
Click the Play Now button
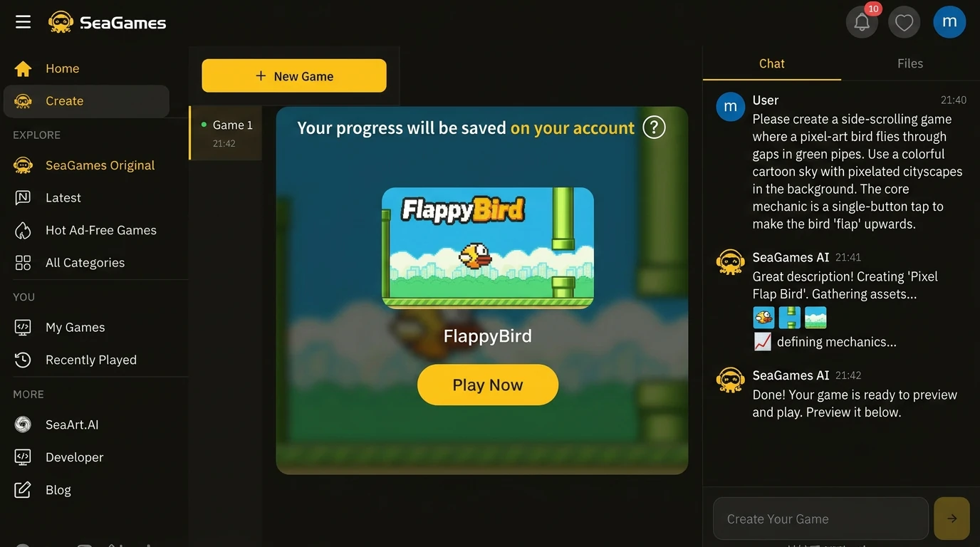click(488, 385)
